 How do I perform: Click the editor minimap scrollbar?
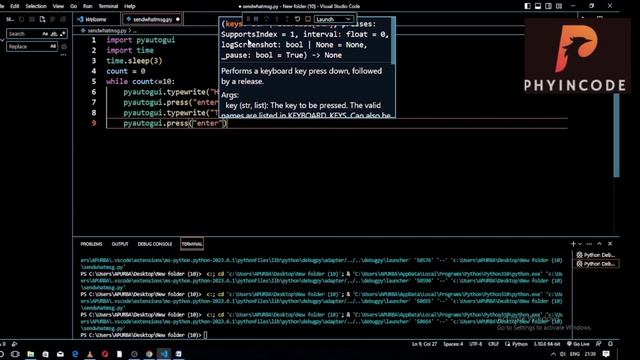tap(616, 135)
